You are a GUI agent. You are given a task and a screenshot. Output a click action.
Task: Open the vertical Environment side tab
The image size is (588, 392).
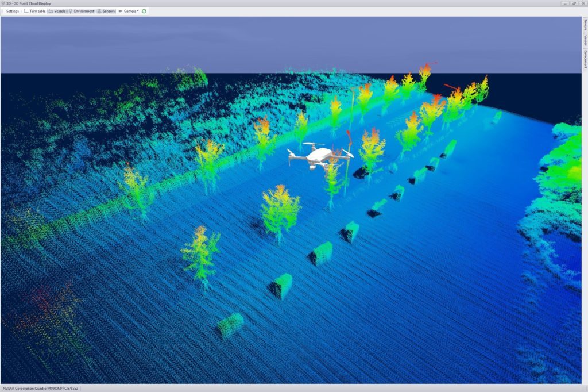point(585,60)
